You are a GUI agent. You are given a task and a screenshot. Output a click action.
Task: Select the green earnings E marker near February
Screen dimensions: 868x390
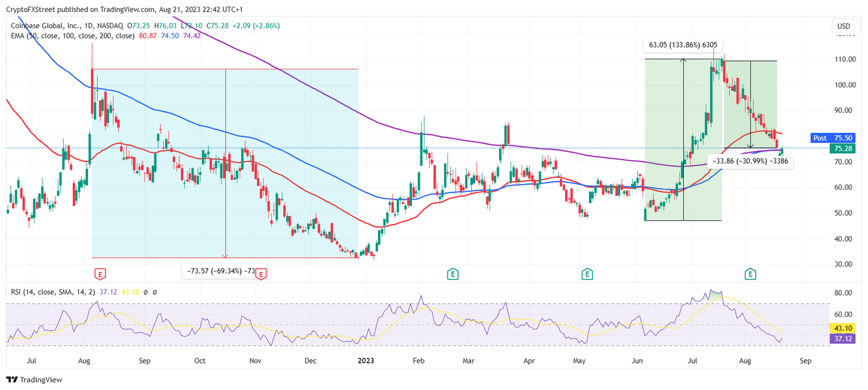click(452, 274)
